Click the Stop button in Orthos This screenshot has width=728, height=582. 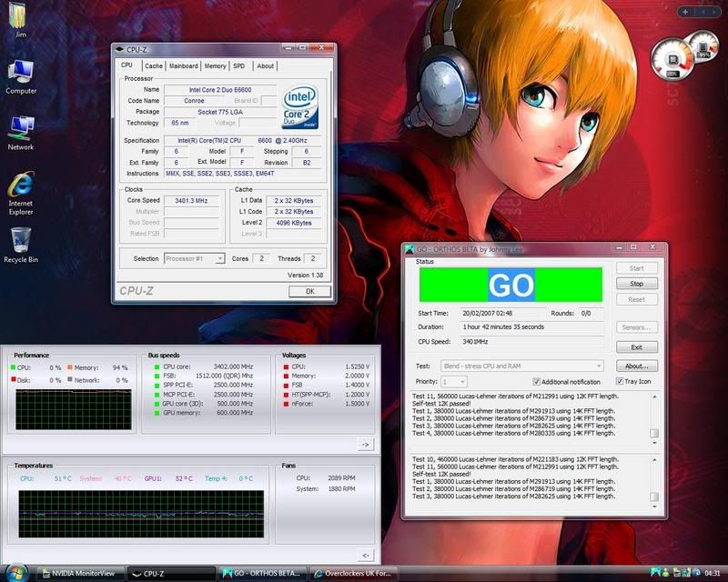[636, 284]
